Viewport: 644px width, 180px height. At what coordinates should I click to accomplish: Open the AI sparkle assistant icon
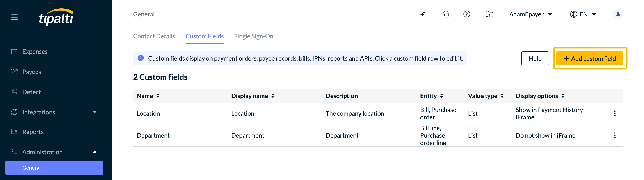coord(423,14)
